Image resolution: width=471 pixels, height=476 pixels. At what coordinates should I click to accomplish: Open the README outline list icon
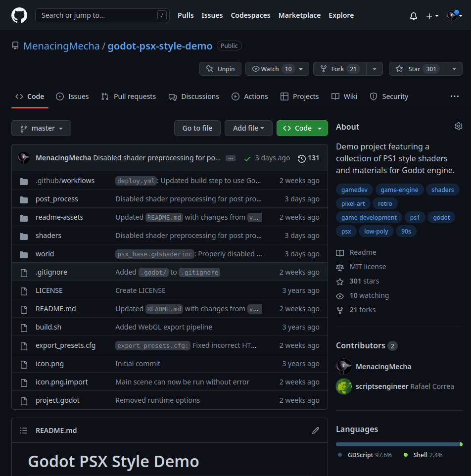24,430
